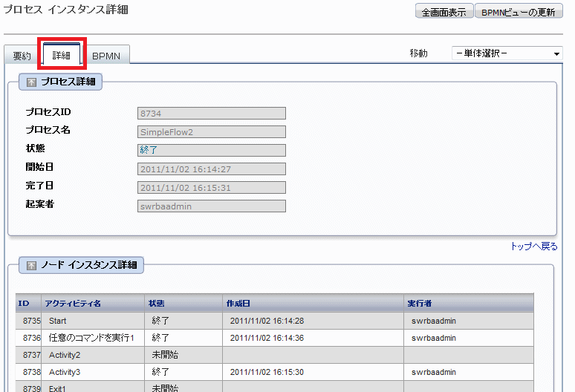Open the 移動 単体選択 dropdown
This screenshot has width=575, height=392.
pyautogui.click(x=507, y=53)
